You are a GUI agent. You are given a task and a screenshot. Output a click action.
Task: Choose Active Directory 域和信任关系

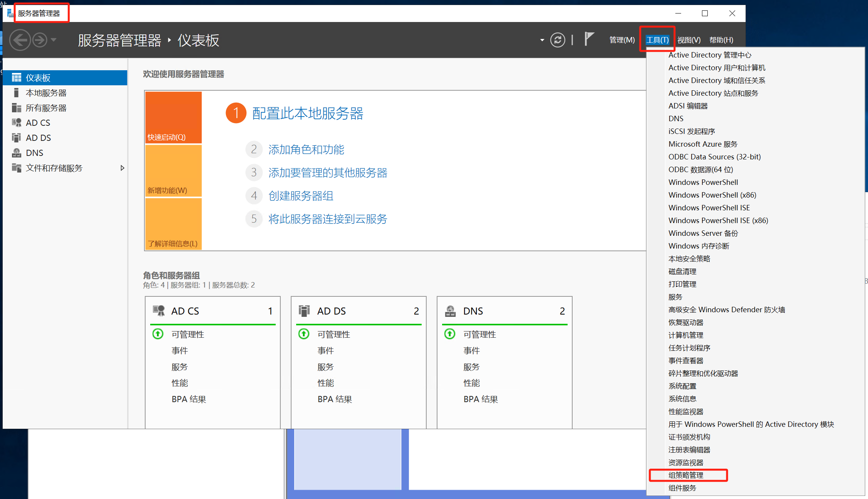point(717,80)
